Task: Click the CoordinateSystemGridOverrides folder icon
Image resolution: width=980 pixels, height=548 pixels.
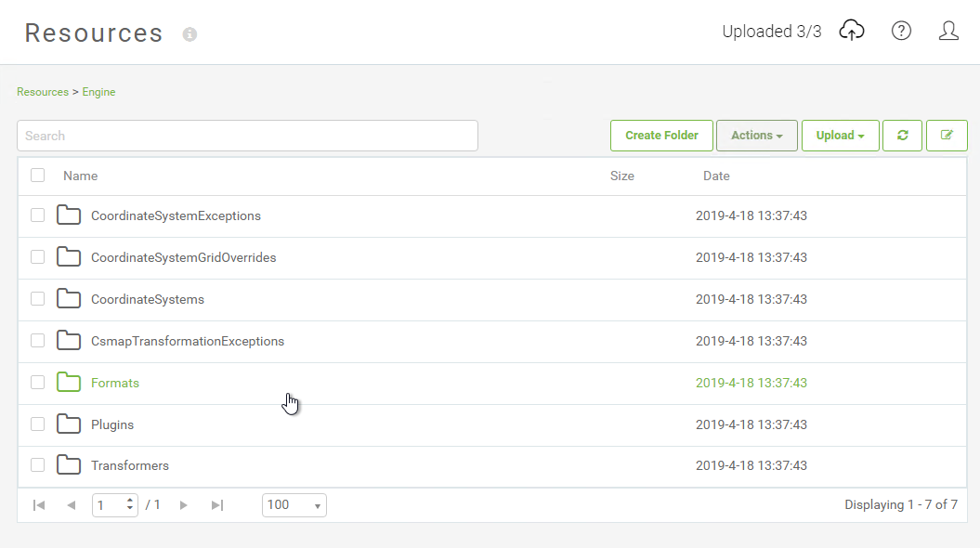Action: pos(69,256)
